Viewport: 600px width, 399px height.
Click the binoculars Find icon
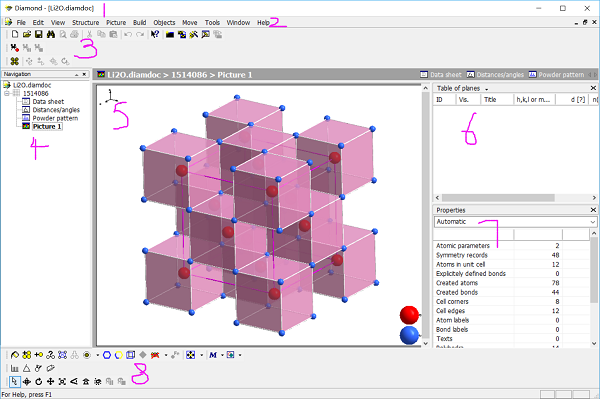51,34
